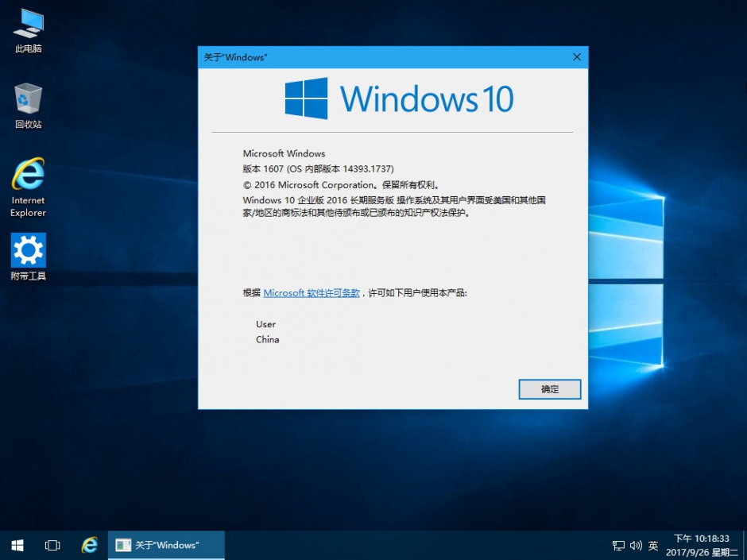Launch Internet Explorer from the taskbar

(x=89, y=545)
